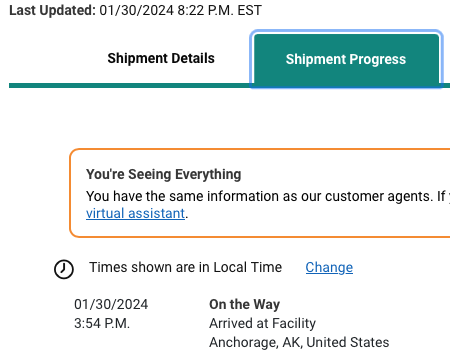Image resolution: width=450 pixels, height=364 pixels.
Task: Click the 01/30/2024 event date entry
Action: click(x=111, y=304)
